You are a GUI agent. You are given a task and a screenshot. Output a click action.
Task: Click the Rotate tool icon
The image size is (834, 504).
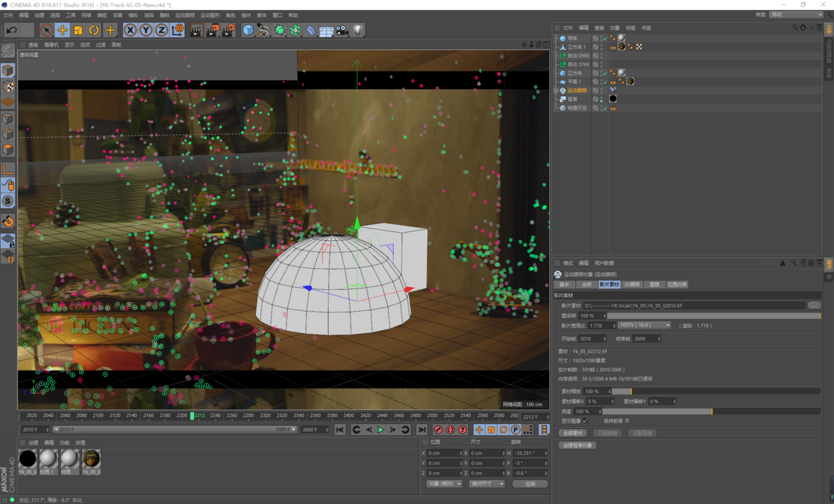[94, 30]
